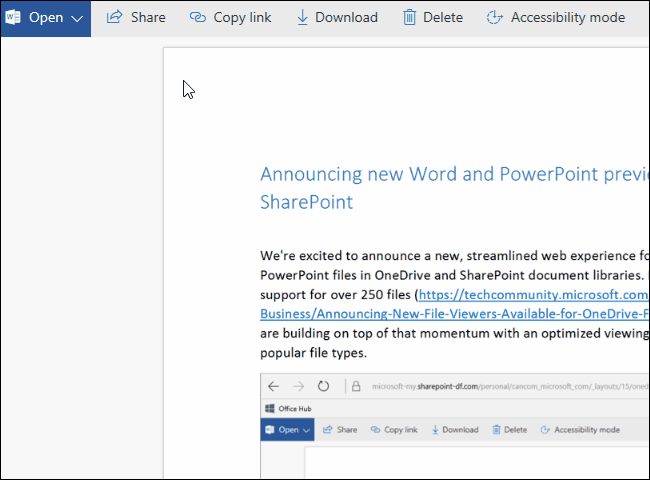Click the Office Hub label
This screenshot has width=650, height=480.
click(295, 409)
